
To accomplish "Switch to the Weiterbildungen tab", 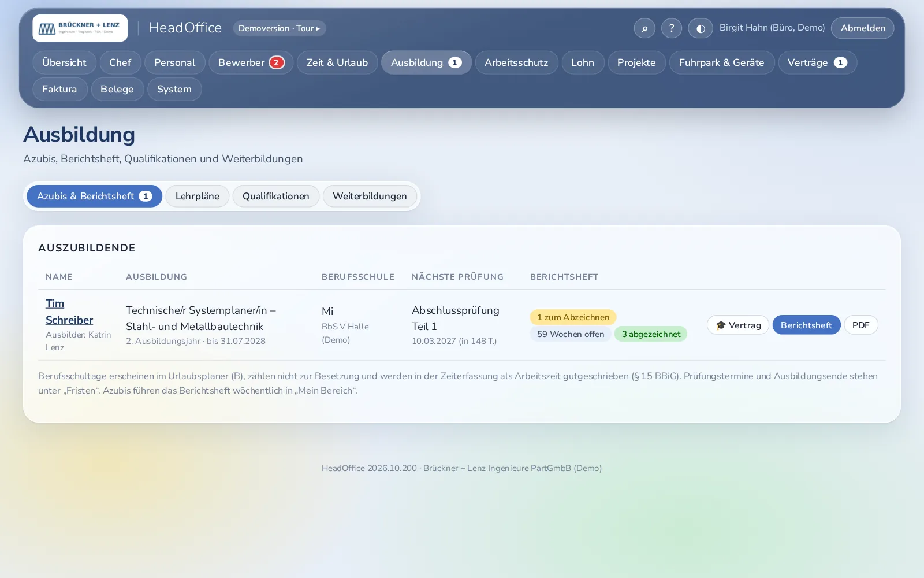I will [370, 196].
